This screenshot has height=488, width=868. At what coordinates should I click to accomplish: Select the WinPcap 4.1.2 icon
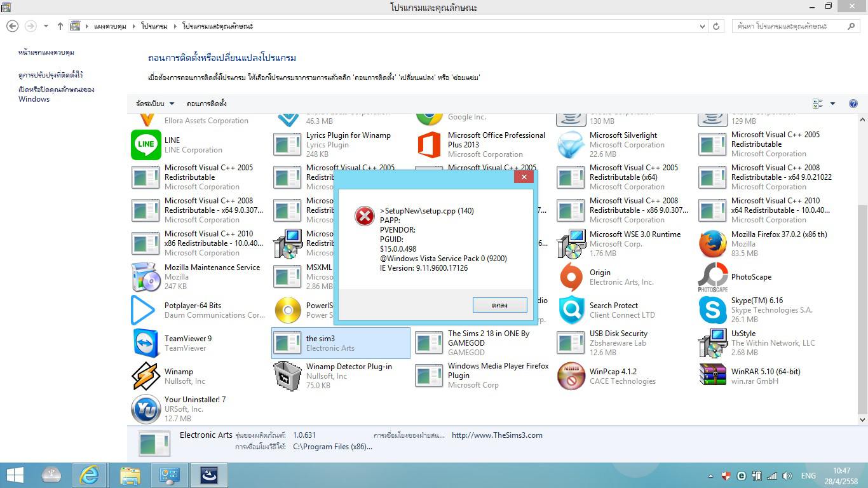571,376
